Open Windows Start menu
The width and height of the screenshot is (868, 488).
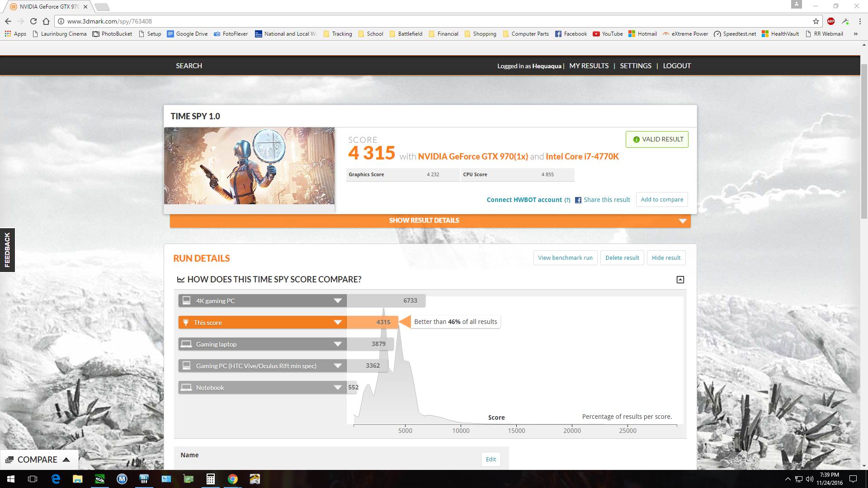(x=10, y=479)
